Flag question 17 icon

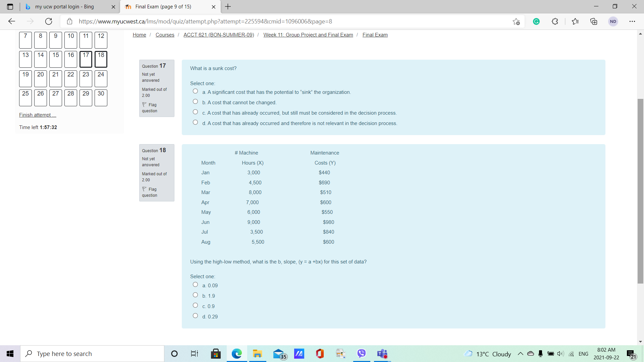coord(144,105)
